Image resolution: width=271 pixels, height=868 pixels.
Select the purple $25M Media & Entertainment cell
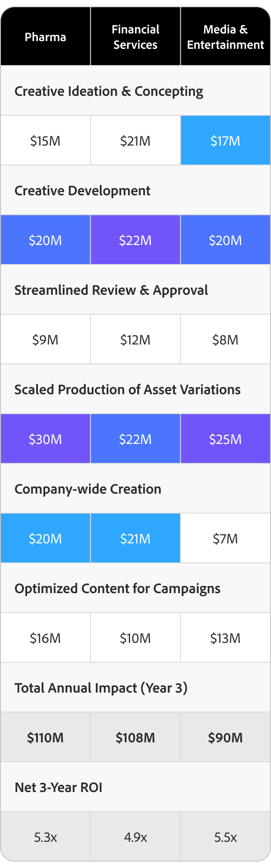225,439
